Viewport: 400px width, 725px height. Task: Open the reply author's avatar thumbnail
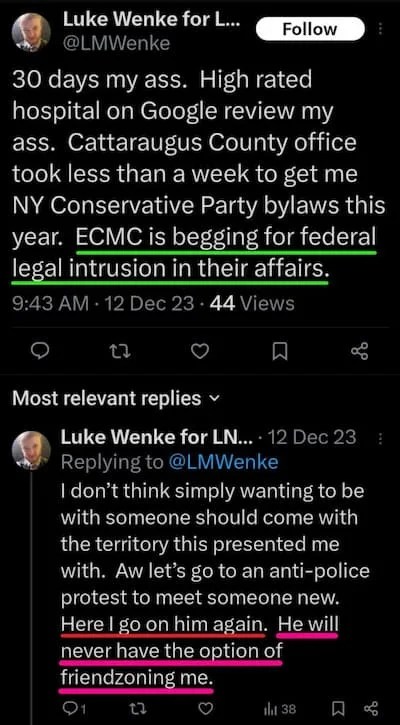[31, 450]
